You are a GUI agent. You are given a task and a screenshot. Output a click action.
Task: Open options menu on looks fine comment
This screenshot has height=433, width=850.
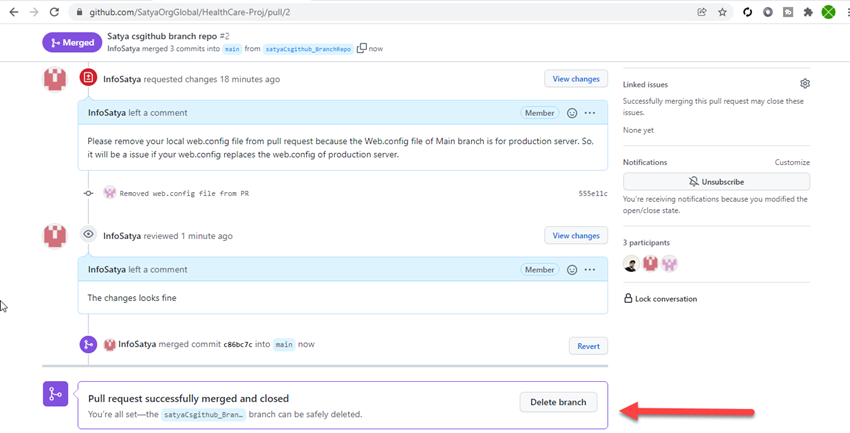coord(590,269)
